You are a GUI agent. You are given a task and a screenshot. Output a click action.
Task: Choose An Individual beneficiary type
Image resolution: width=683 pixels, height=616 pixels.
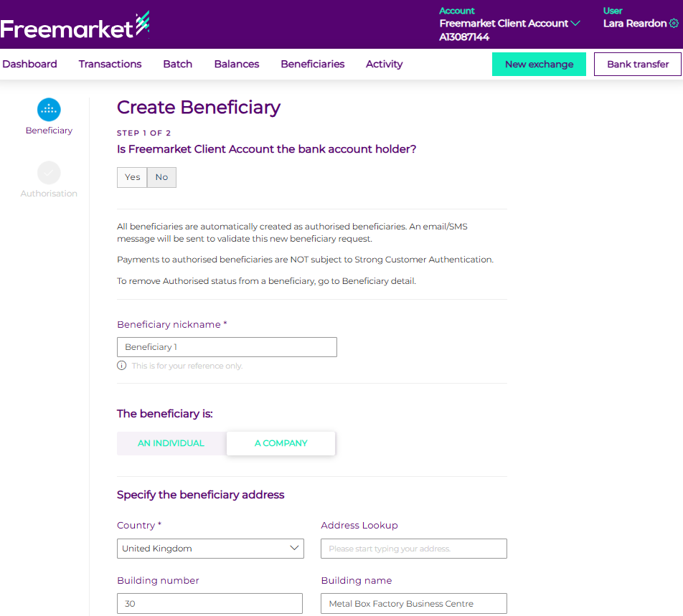(171, 443)
